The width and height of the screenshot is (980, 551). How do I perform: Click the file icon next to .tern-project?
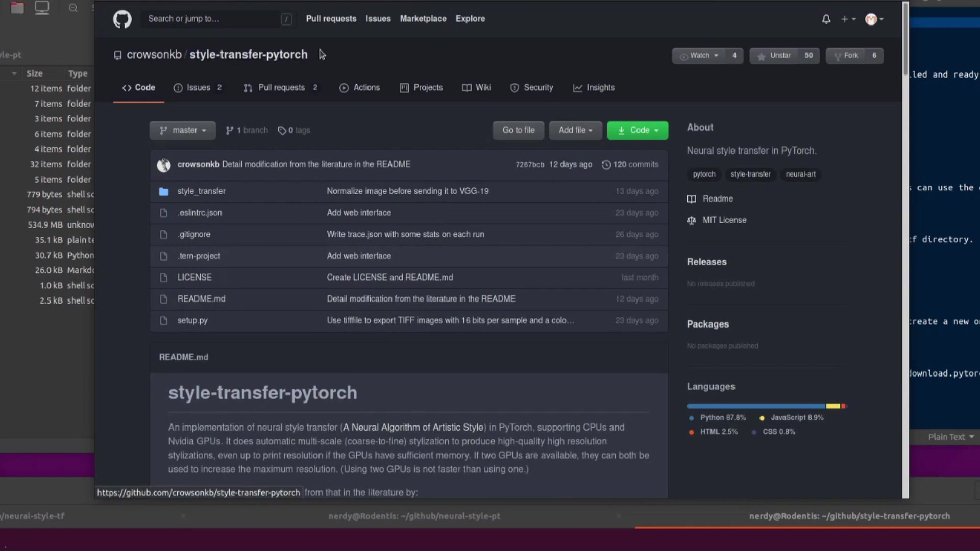point(163,256)
